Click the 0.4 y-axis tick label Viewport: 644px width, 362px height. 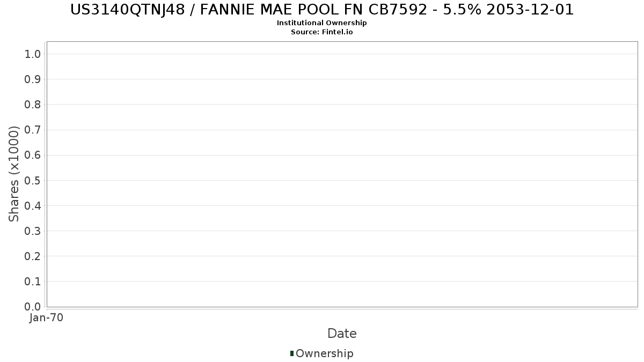(33, 205)
